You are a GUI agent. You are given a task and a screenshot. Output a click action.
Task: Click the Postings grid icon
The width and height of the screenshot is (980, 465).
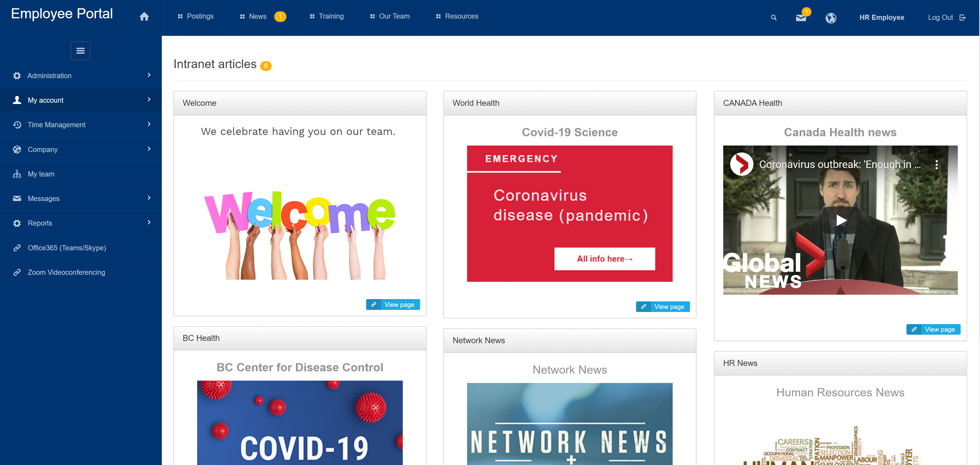(180, 16)
